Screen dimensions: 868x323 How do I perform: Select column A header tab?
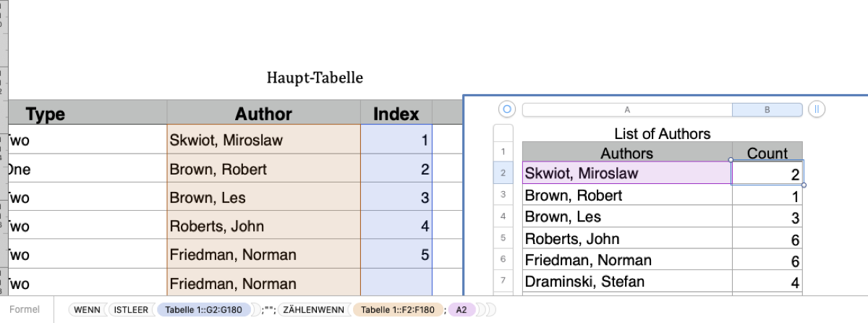[626, 110]
